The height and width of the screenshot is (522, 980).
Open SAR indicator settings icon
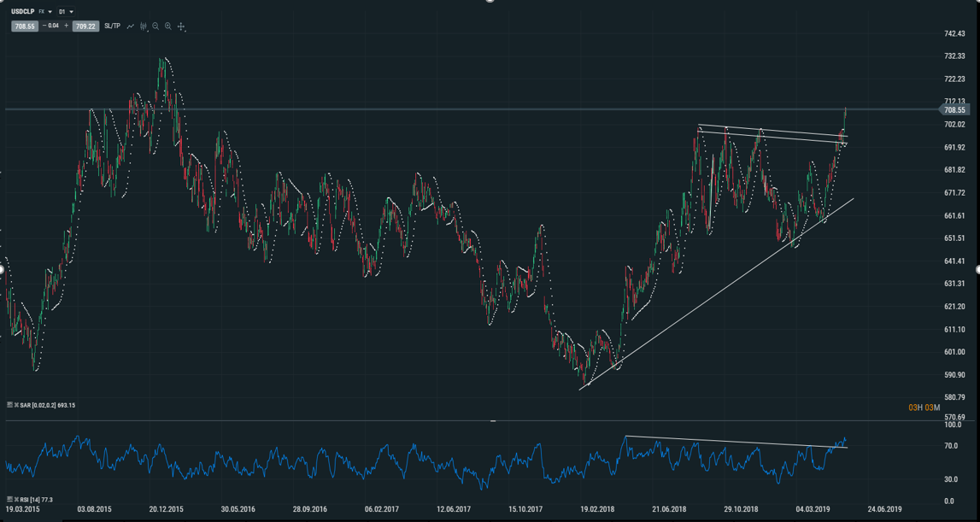click(x=9, y=405)
